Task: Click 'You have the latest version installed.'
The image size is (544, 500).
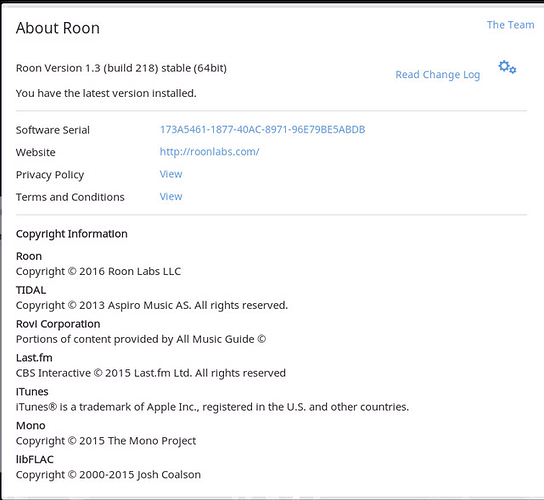Action: tap(106, 93)
